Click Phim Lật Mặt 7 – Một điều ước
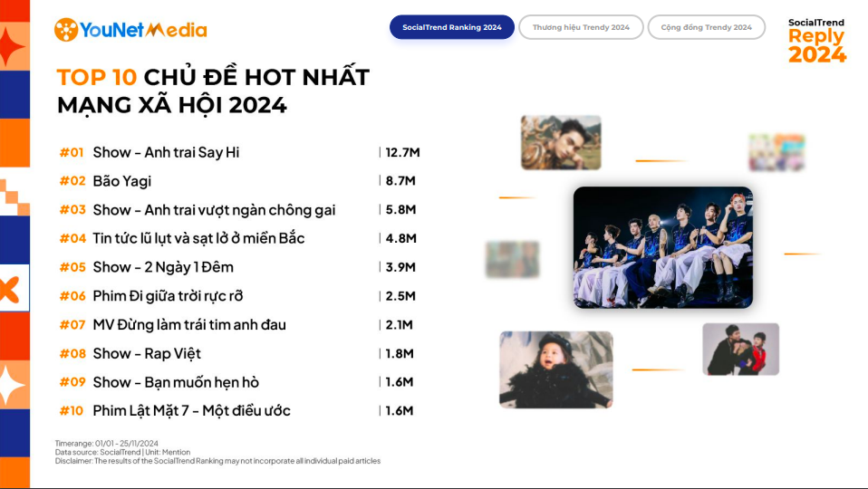The height and width of the screenshot is (489, 868). [x=191, y=411]
